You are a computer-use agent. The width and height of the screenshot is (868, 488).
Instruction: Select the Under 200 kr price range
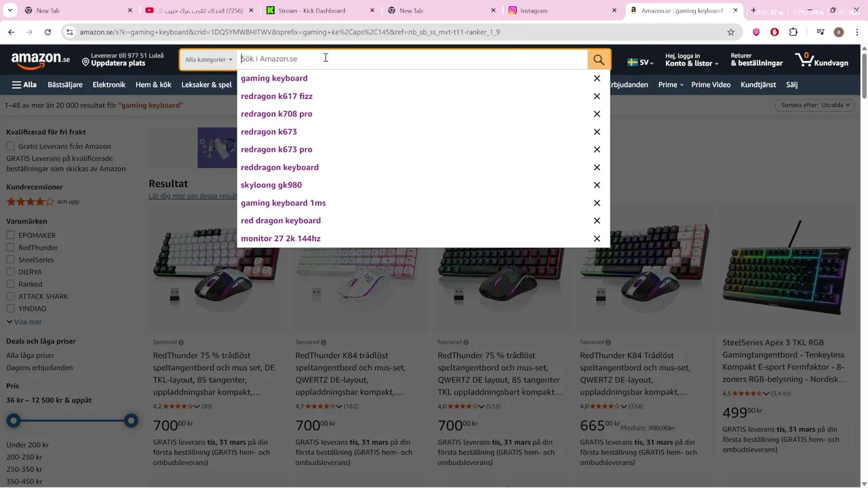click(x=27, y=445)
